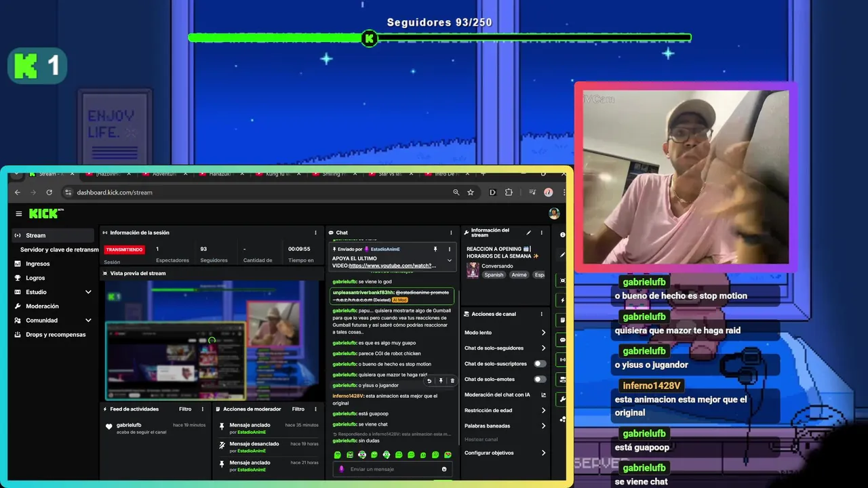Image resolution: width=868 pixels, height=488 pixels.
Task: Open Palabras baneadas settings arrow
Action: (x=543, y=426)
